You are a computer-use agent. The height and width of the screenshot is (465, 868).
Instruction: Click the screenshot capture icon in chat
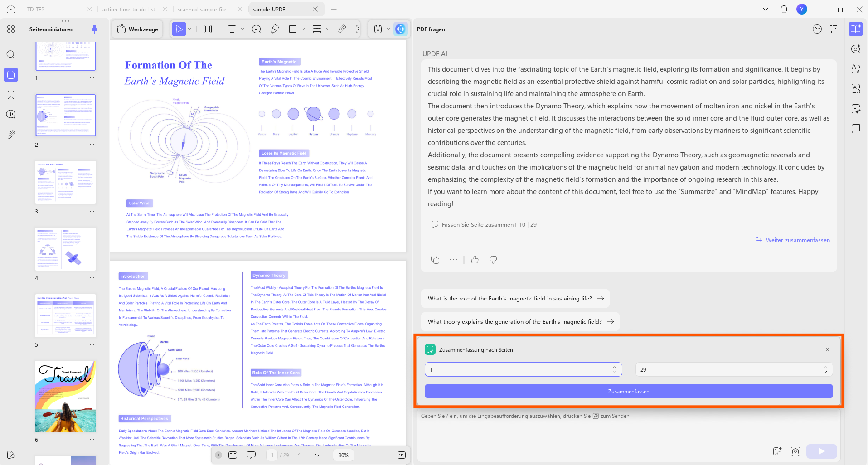pos(795,451)
